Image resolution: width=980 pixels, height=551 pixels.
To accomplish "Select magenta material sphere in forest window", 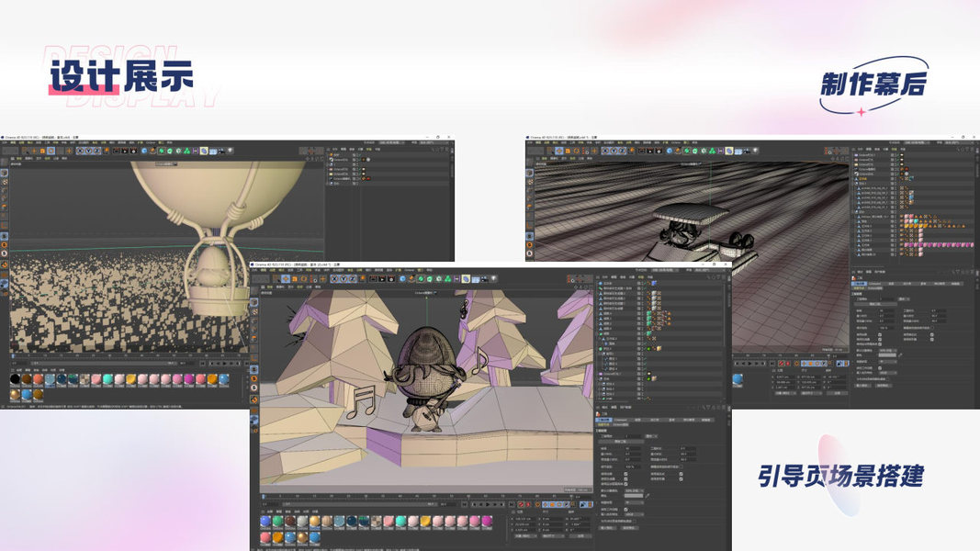I will point(487,521).
